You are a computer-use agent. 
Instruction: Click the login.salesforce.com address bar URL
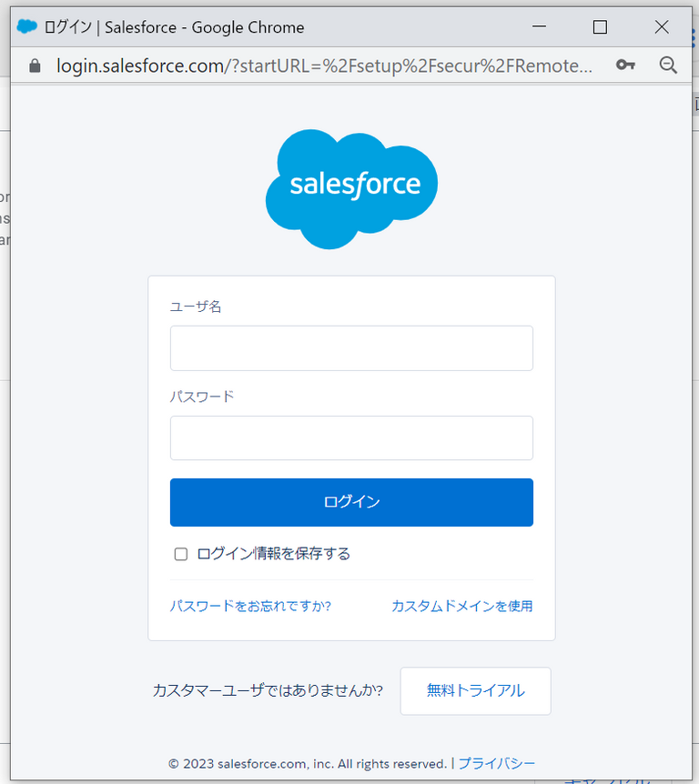(324, 65)
